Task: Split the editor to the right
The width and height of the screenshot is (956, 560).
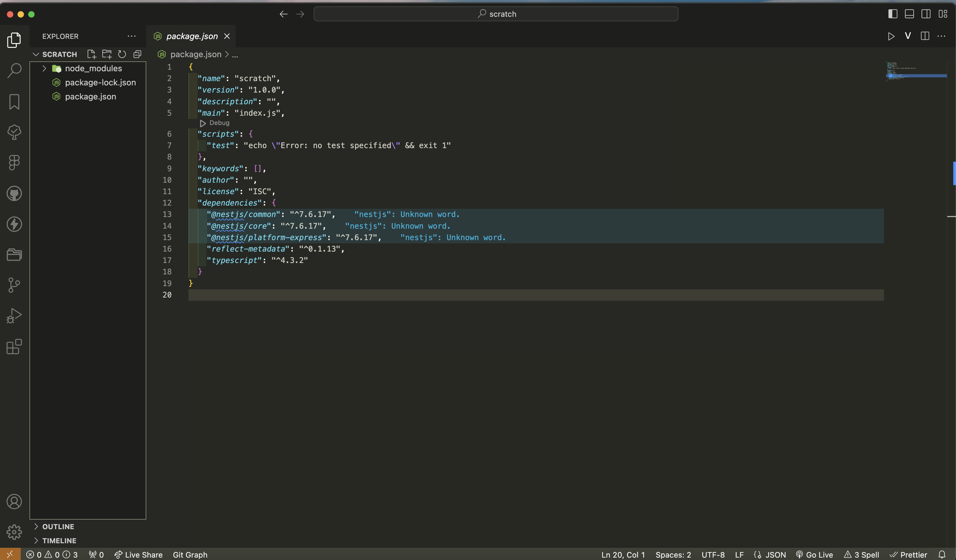Action: click(x=925, y=36)
